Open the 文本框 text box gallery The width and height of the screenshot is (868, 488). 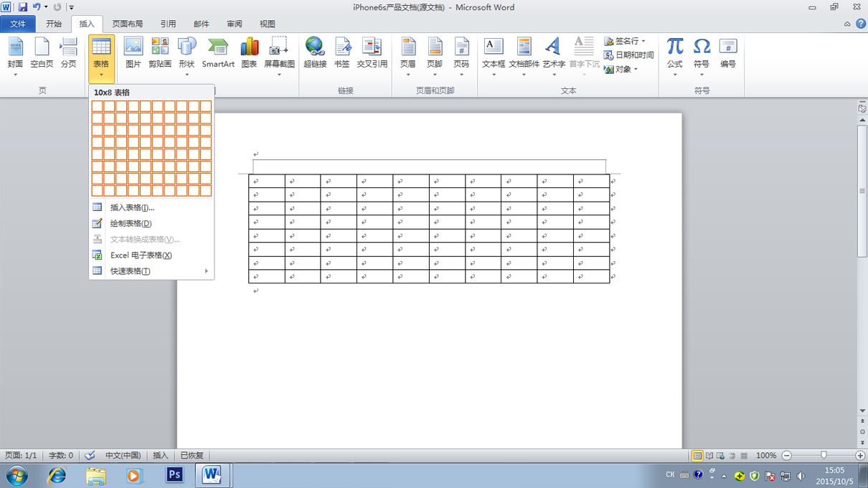494,56
